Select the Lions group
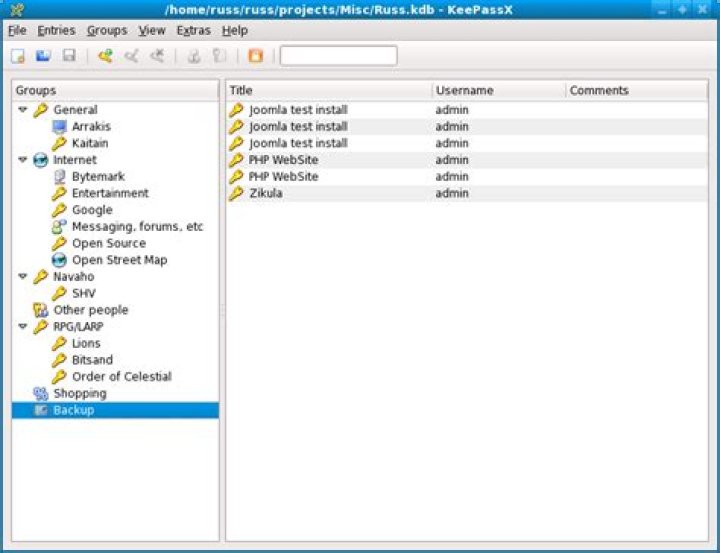This screenshot has height=553, width=720. click(86, 344)
